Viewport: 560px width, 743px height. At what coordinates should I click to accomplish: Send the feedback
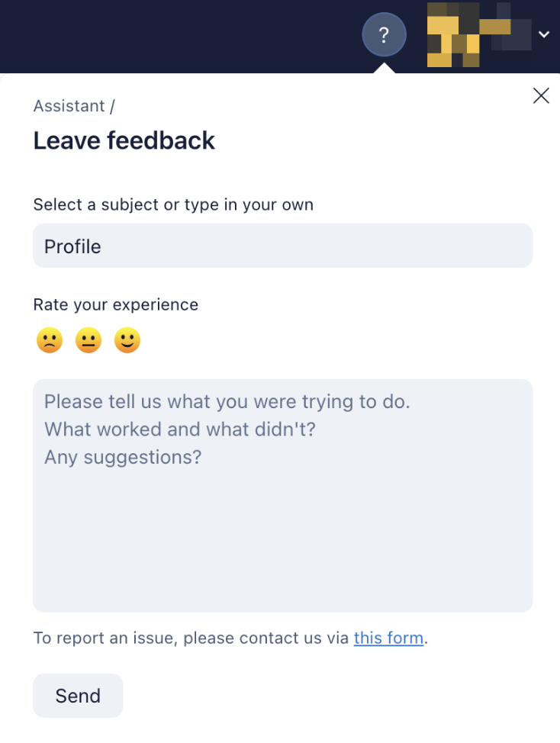coord(78,696)
